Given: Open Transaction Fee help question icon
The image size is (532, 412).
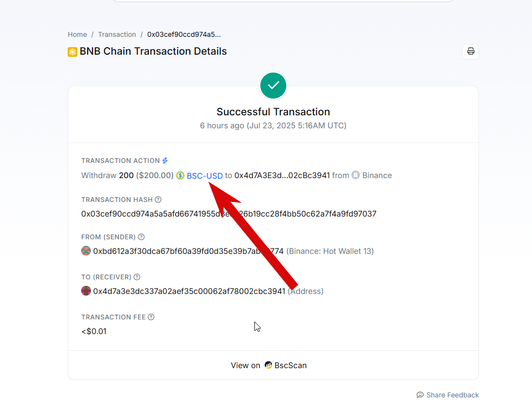Looking at the screenshot, I should tap(152, 317).
